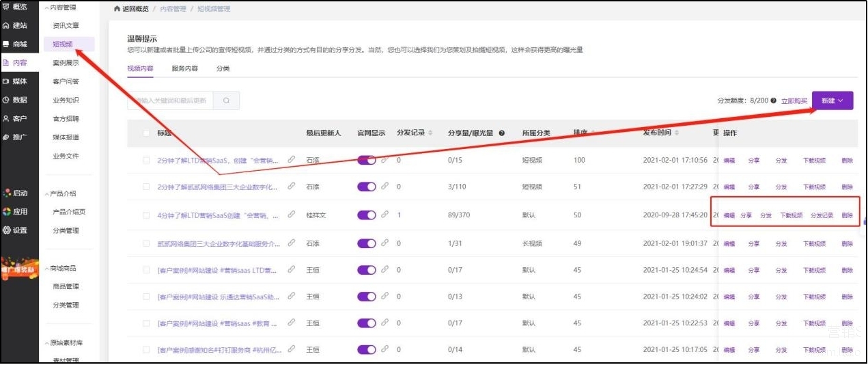Open 应用 in the left sidebar
This screenshot has width=868, height=365.
pos(15,212)
